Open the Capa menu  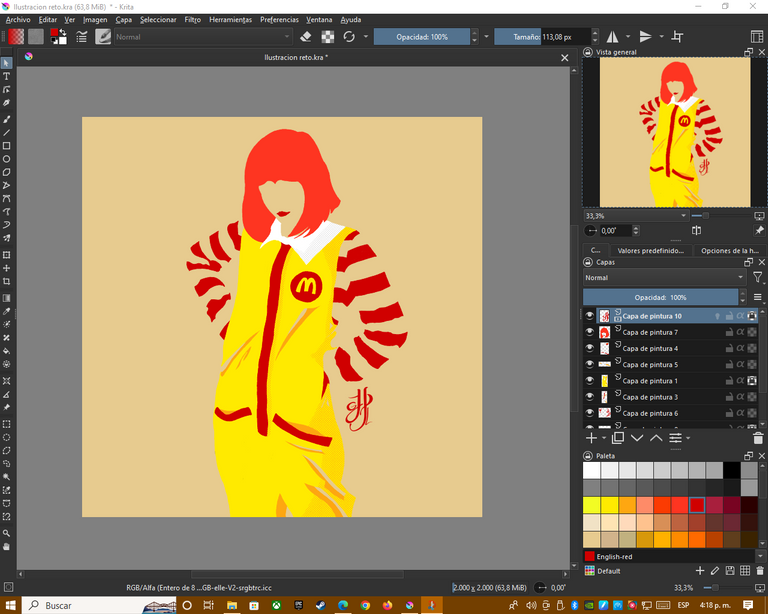coord(123,20)
